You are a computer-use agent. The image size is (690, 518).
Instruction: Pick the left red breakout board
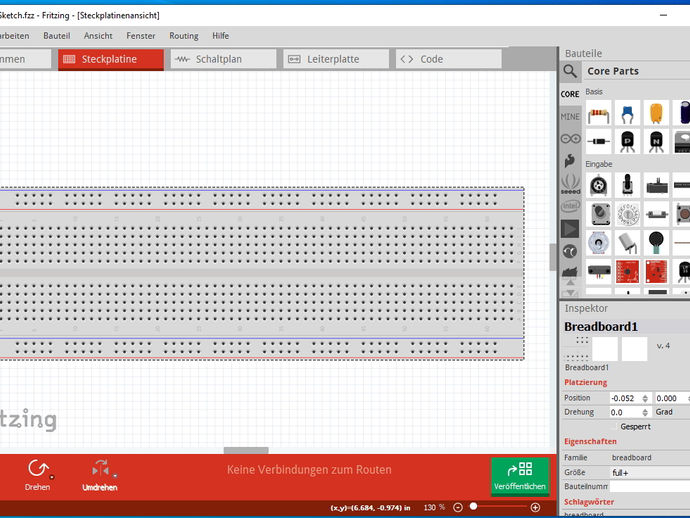pyautogui.click(x=628, y=271)
